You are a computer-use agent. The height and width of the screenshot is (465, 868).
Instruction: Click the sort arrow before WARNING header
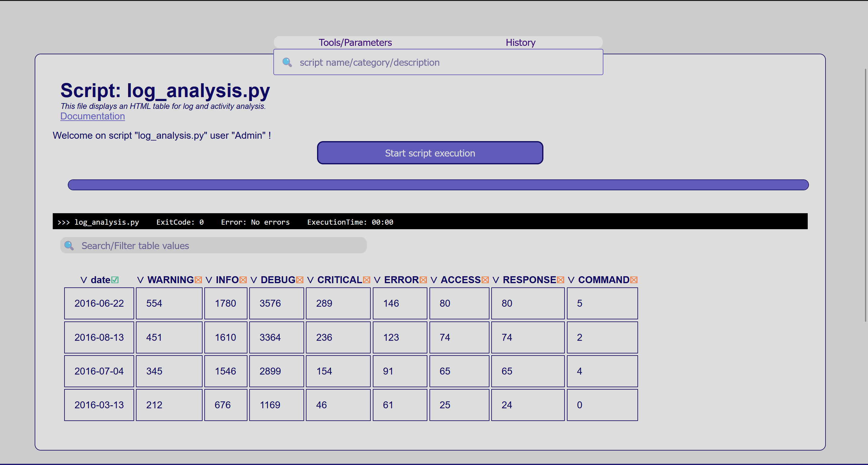tap(140, 280)
